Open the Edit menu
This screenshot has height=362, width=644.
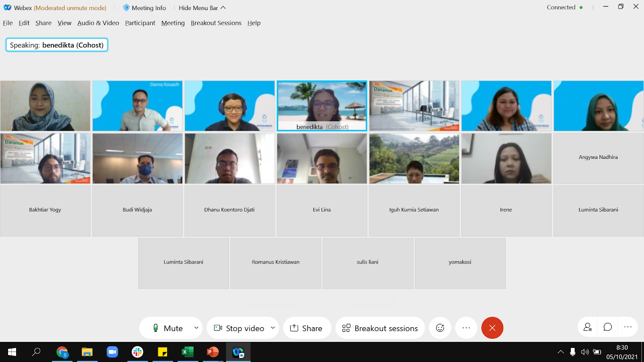point(24,23)
